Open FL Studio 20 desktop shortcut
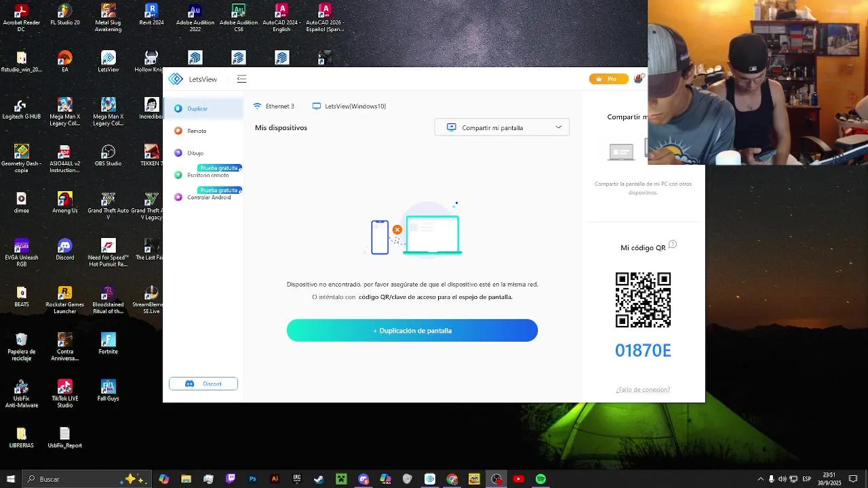The image size is (868, 488). [65, 15]
